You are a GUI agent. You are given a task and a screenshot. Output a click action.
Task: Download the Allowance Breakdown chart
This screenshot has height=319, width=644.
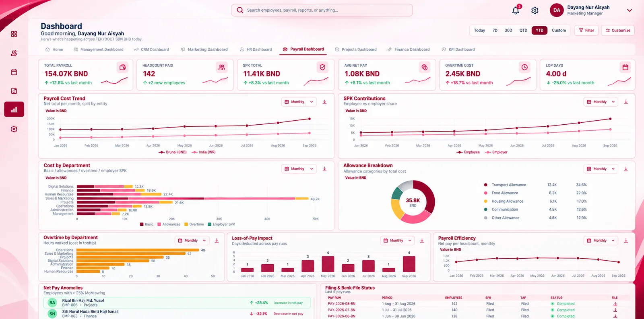[x=626, y=169]
